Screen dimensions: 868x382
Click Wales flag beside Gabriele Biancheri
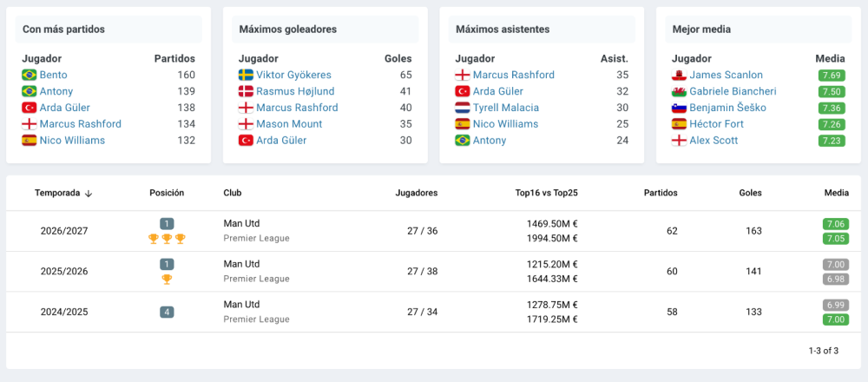679,91
